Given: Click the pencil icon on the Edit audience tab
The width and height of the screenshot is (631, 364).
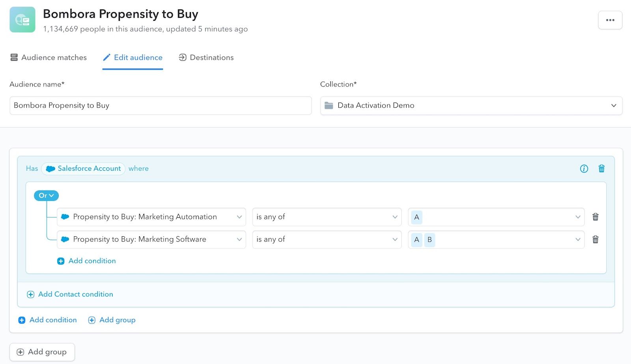Looking at the screenshot, I should pyautogui.click(x=106, y=58).
